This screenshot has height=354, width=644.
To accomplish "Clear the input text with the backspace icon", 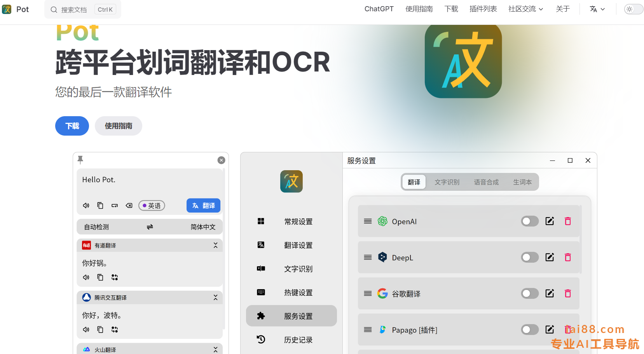I will [x=129, y=206].
